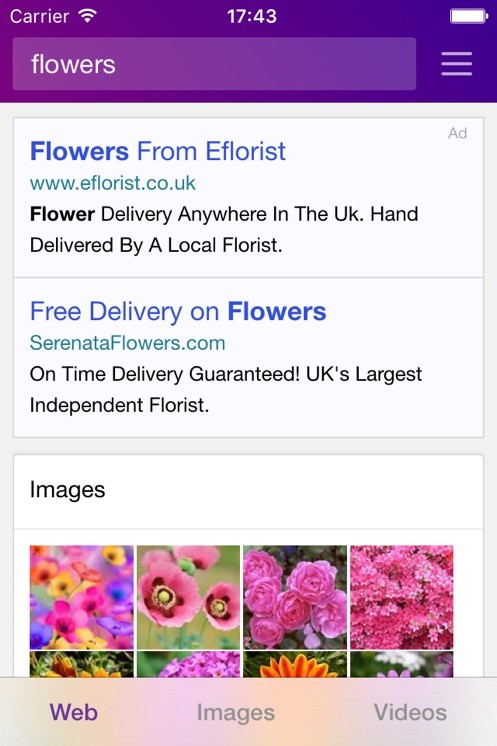Visit SerenataFlowers.com URL link
The image size is (497, 746).
tap(127, 343)
